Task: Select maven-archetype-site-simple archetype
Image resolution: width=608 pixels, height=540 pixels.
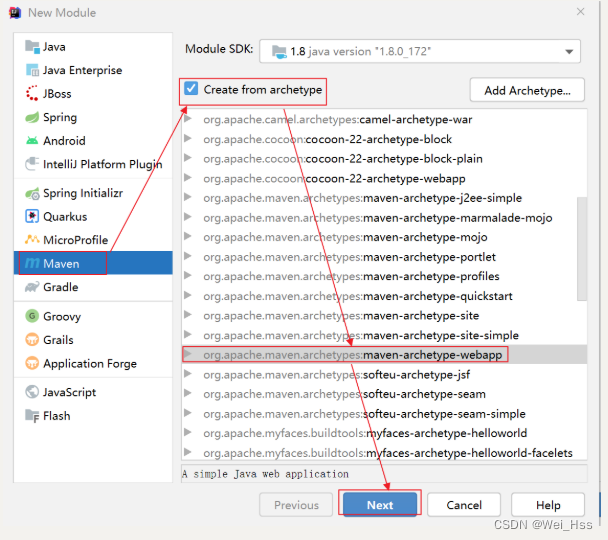Action: click(x=384, y=335)
